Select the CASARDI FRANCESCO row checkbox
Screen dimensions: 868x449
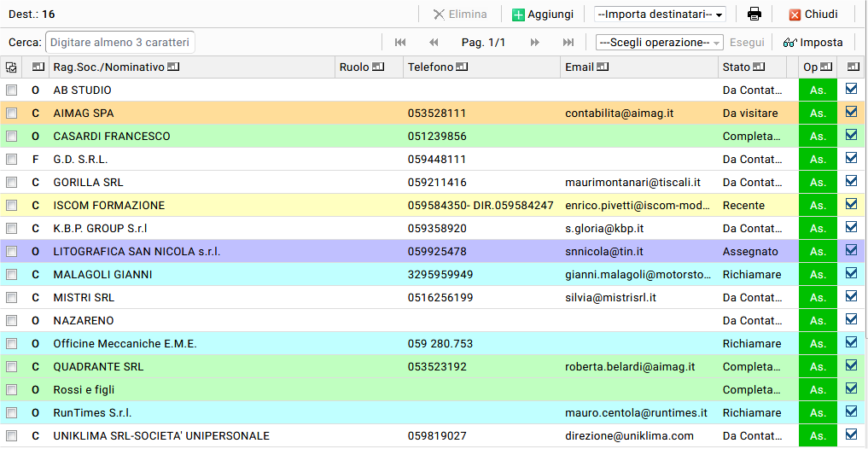pos(11,137)
